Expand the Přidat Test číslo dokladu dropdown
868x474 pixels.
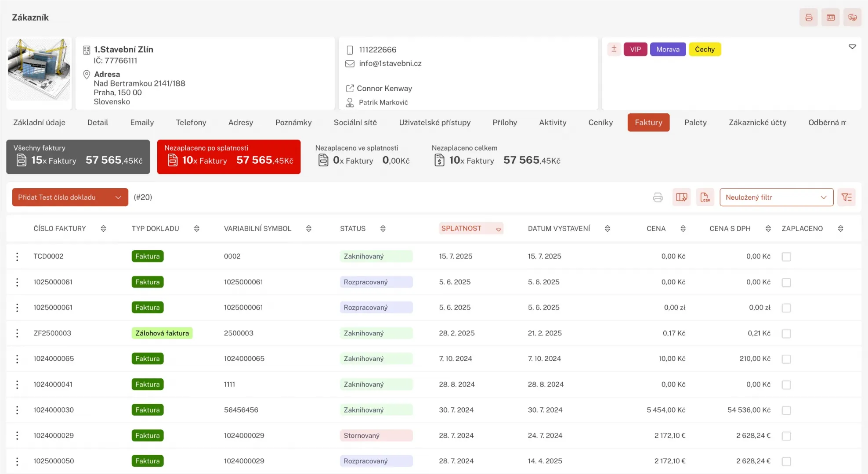pos(118,197)
